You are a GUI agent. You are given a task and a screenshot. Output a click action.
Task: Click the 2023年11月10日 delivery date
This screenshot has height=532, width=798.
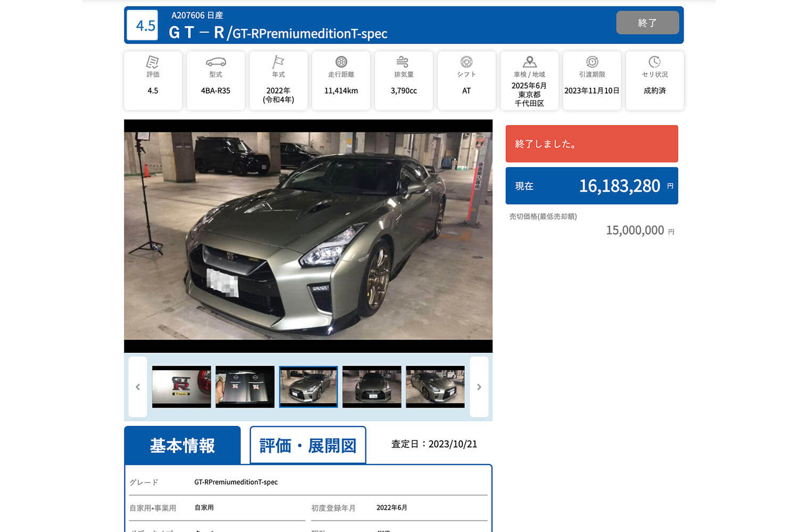coord(592,91)
